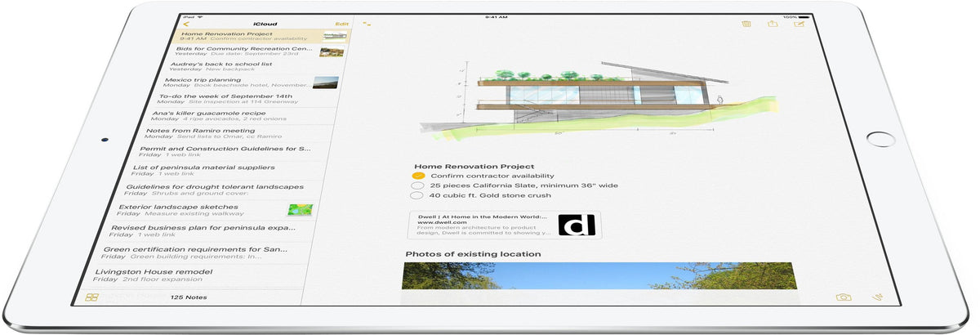The width and height of the screenshot is (980, 335).
Task: Open the attachments grid icon
Action: click(x=91, y=297)
